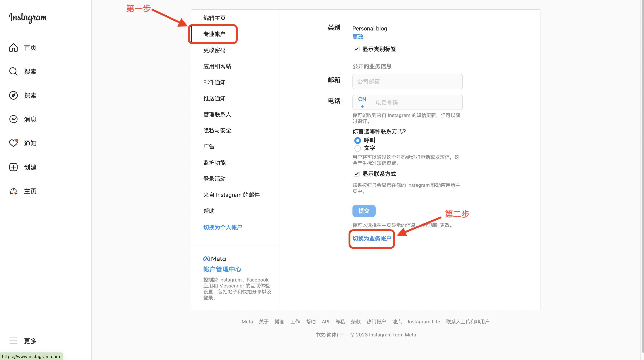This screenshot has width=644, height=360.
Task: Click the 地点 footer link
Action: coord(397,322)
